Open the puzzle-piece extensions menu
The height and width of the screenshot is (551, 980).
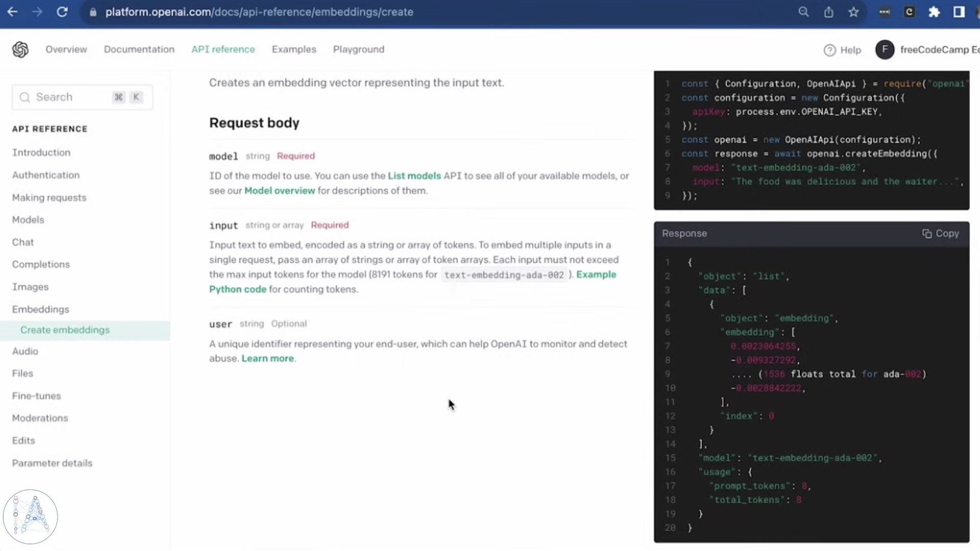(x=934, y=12)
